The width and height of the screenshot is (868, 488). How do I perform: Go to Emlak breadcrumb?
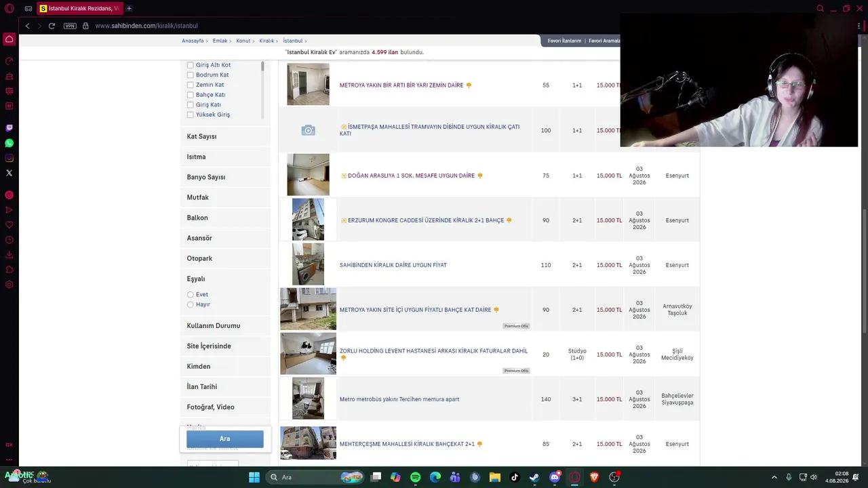coord(220,41)
